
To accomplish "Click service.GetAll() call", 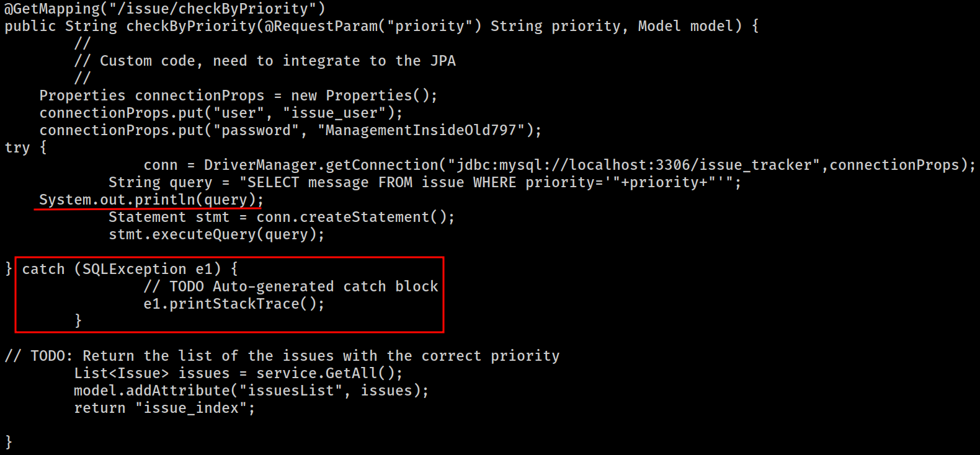I will pos(329,373).
